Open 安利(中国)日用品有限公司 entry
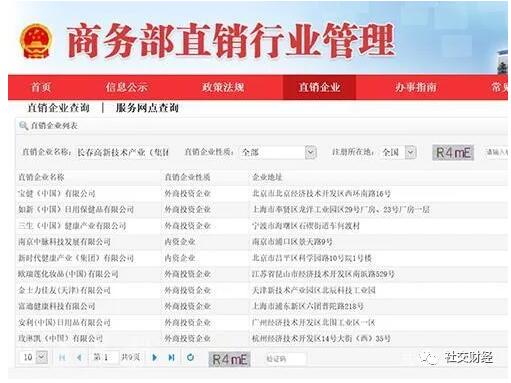 pos(64,322)
